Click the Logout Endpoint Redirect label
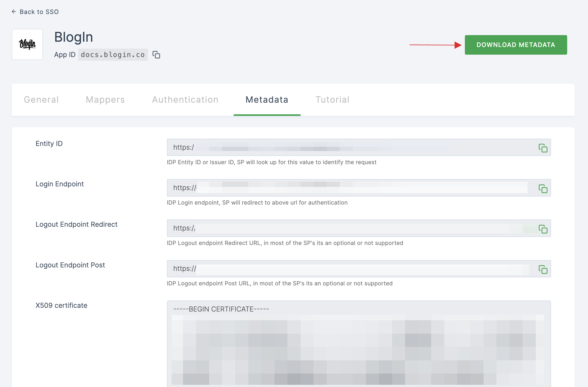 (x=76, y=224)
